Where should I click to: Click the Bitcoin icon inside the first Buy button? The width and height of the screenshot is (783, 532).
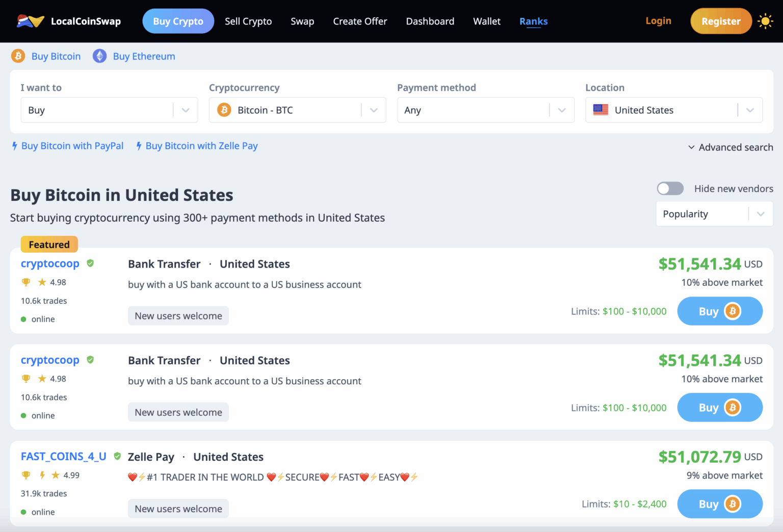pos(733,311)
